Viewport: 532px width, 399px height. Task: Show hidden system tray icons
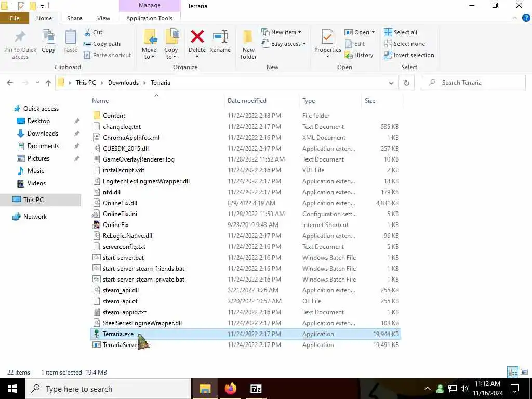coord(428,389)
